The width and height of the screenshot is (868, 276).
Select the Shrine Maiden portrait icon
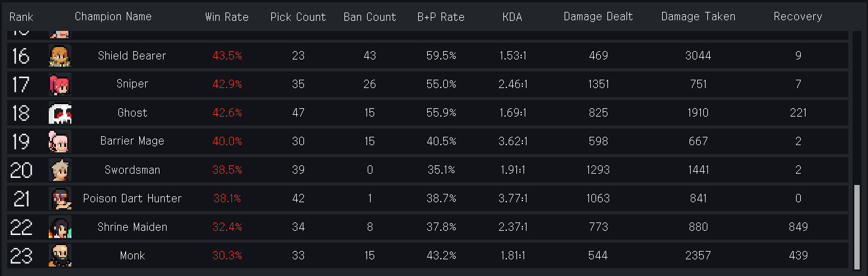click(x=59, y=227)
